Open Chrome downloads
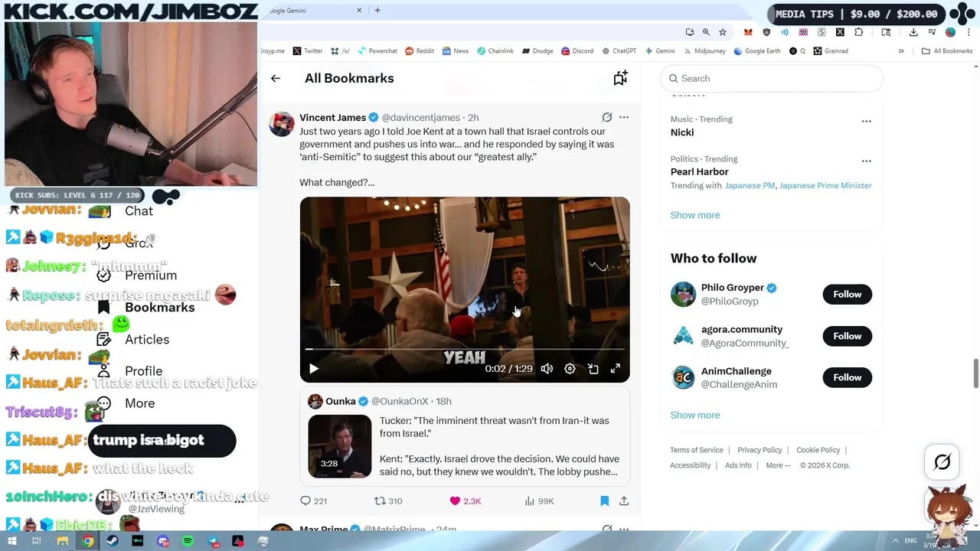 [913, 32]
